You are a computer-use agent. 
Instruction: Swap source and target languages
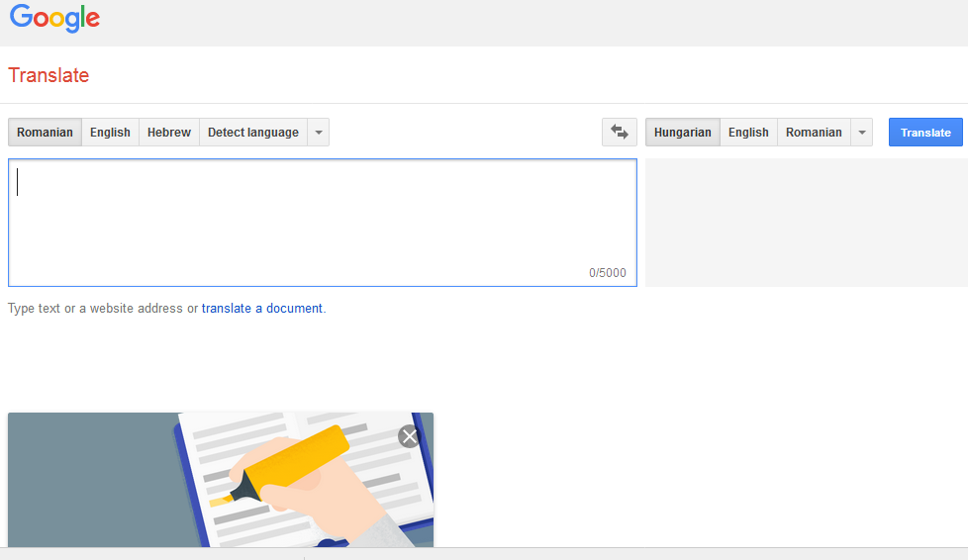(620, 132)
